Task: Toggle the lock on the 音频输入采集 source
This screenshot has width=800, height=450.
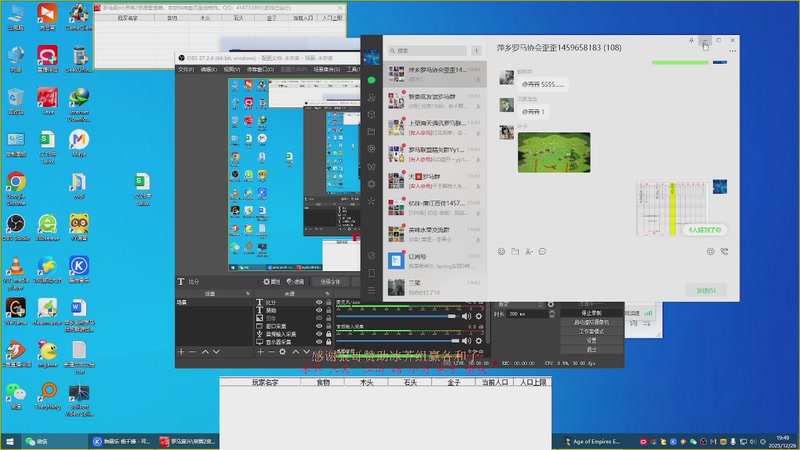Action: pos(329,334)
